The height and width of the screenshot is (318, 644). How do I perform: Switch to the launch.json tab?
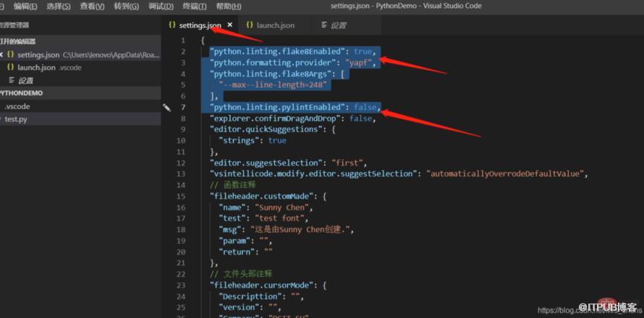point(270,25)
